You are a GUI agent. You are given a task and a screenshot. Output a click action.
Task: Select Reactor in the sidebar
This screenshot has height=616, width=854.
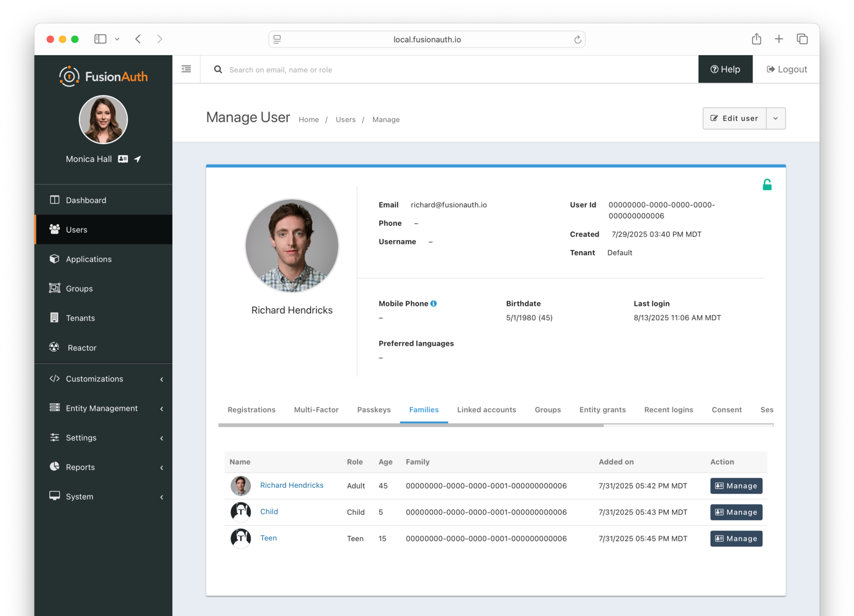point(81,348)
